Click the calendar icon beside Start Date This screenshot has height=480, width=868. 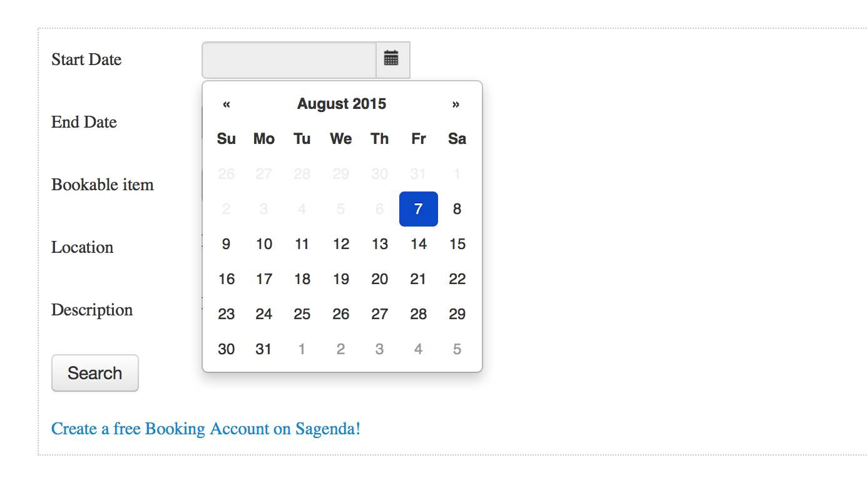tap(392, 59)
